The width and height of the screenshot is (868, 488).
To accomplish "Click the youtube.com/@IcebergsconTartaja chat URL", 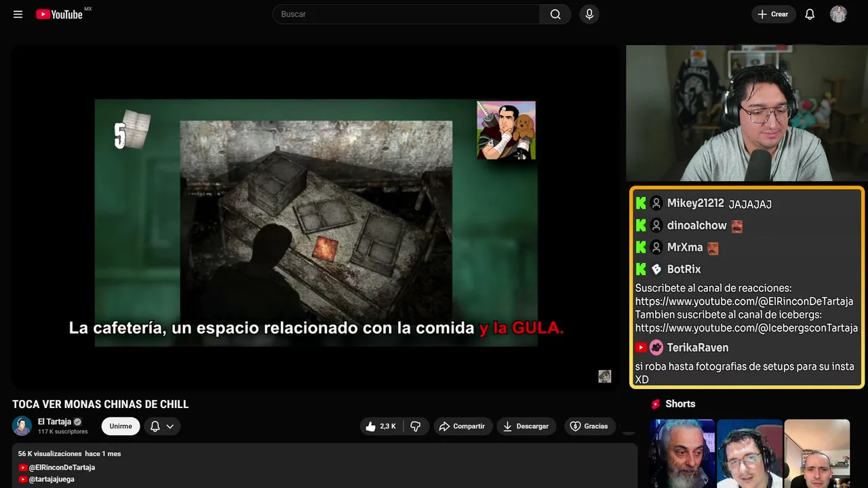I will [747, 328].
